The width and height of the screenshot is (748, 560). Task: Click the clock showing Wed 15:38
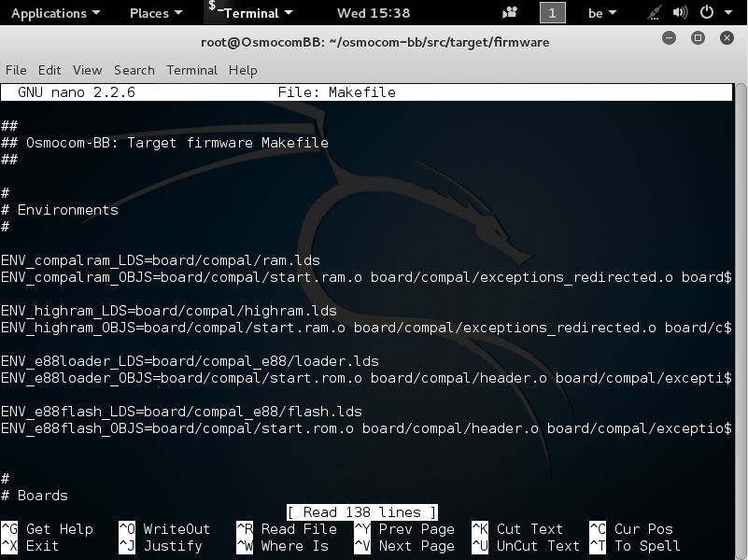[373, 13]
